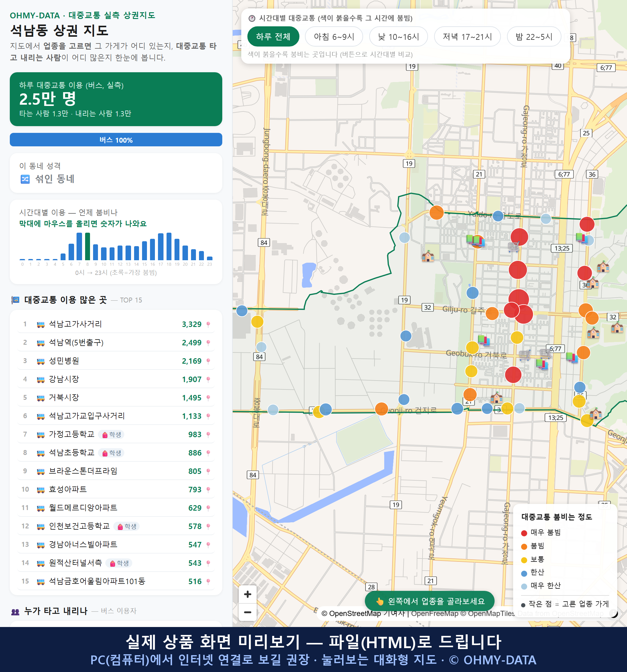This screenshot has height=672, width=627.
Task: Click the bus icon beside 효성아파트
Action: tap(40, 490)
